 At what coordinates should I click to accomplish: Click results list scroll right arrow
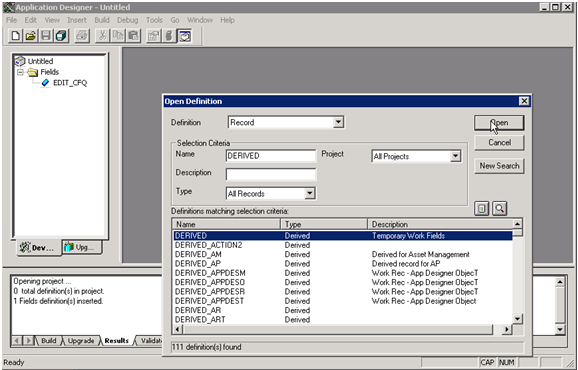point(507,329)
